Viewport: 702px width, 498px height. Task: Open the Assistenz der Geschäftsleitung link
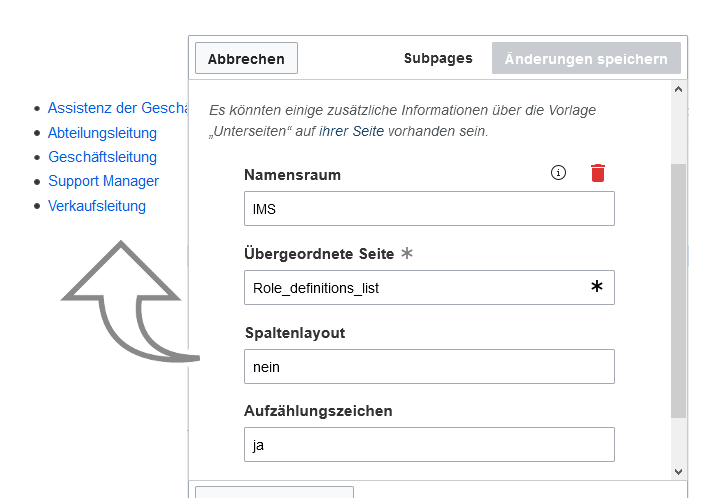coord(118,108)
